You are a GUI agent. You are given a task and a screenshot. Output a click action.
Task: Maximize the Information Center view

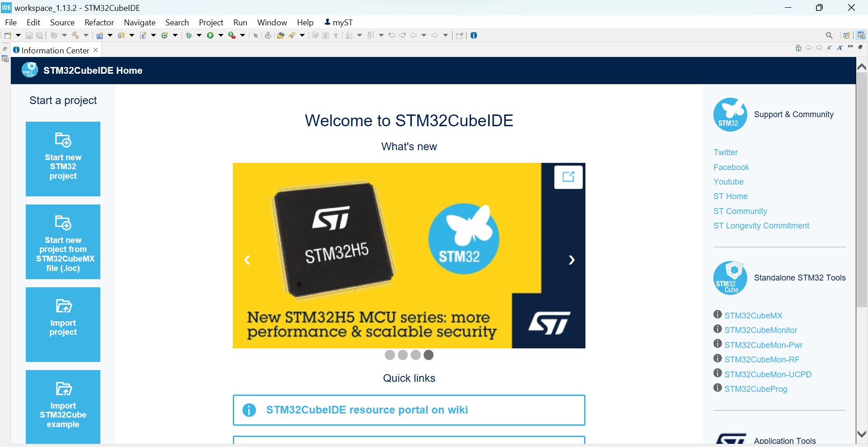[x=861, y=47]
